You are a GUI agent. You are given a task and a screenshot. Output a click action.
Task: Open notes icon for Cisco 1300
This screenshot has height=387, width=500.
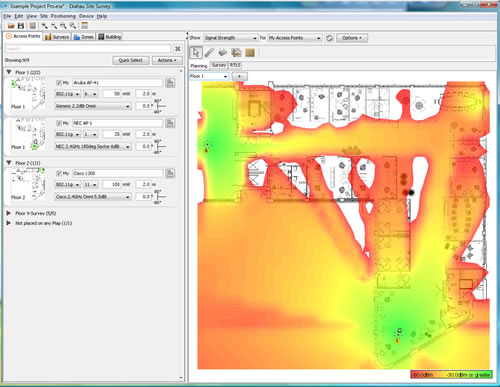pos(170,173)
